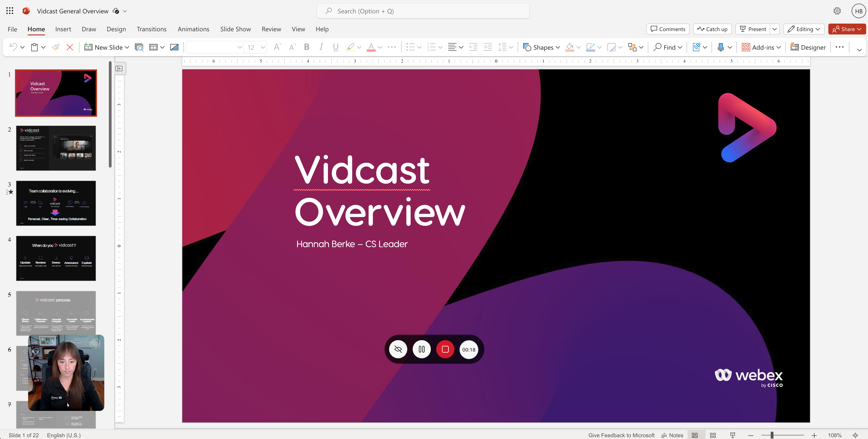Open the HB account avatar
The height and width of the screenshot is (439, 868).
point(858,11)
